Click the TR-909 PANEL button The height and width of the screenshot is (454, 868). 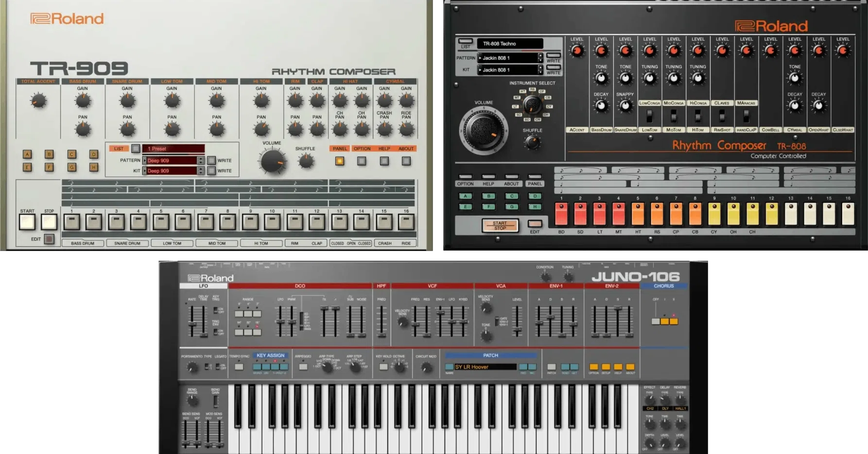(x=340, y=161)
